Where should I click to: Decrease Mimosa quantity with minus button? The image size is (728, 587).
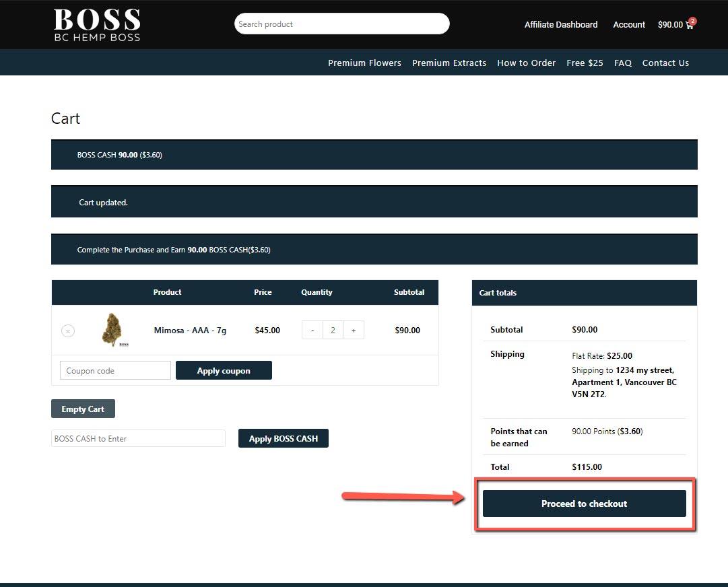(312, 330)
